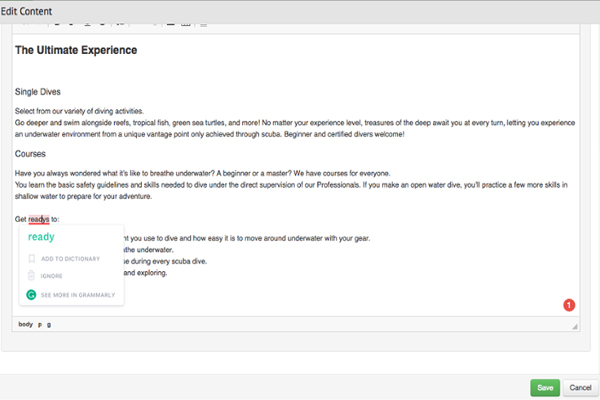Select the p element in path bar
The image size is (600, 400).
click(40, 325)
